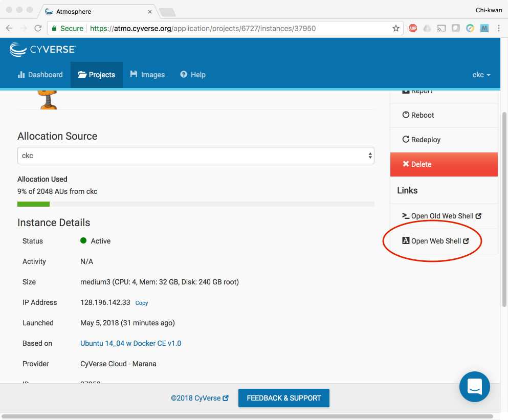Screen dimensions: 508x420
Task: Click the browser back arrow
Action: click(9, 28)
